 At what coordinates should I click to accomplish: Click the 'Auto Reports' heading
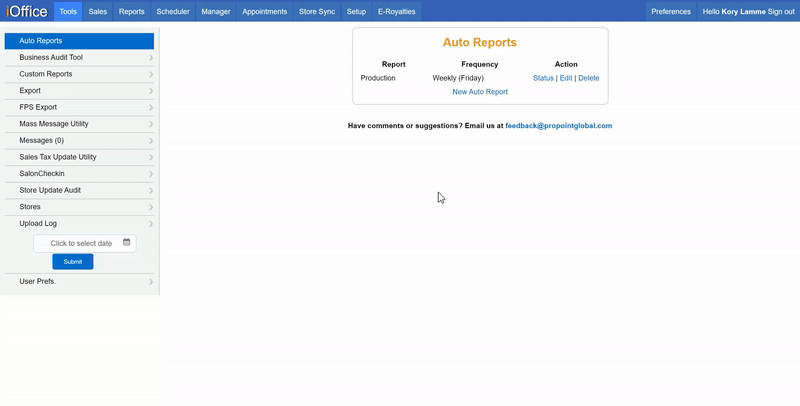pos(480,42)
